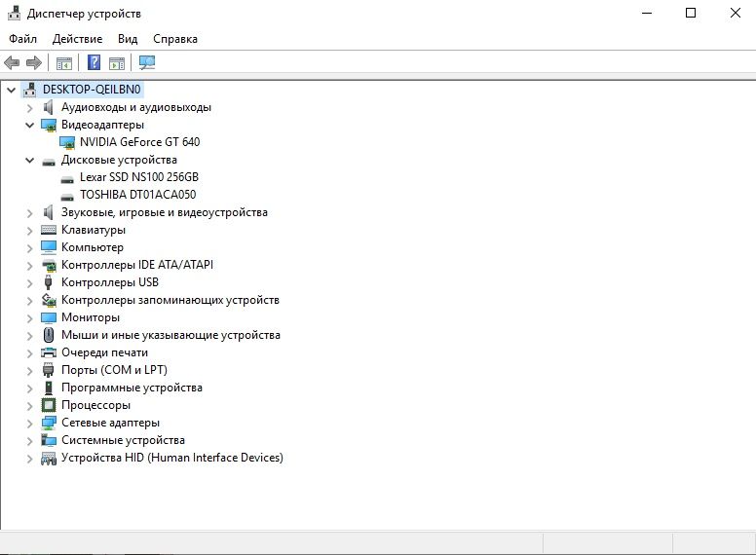The width and height of the screenshot is (756, 555).
Task: Select the DESKTOP-QEILBN0 label
Action: pyautogui.click(x=92, y=90)
